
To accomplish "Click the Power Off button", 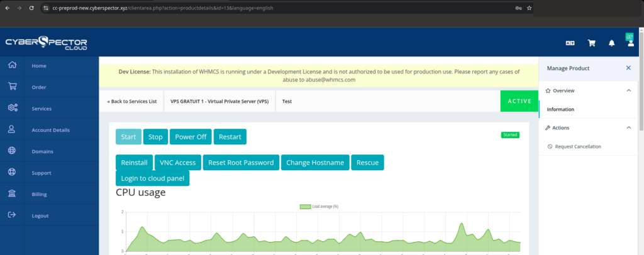I will (191, 137).
